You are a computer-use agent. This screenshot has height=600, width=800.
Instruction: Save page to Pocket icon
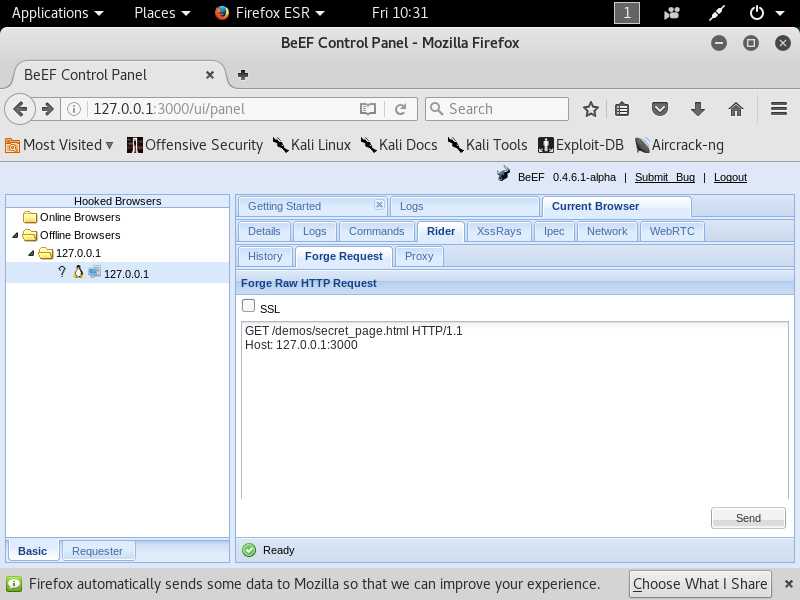point(660,109)
